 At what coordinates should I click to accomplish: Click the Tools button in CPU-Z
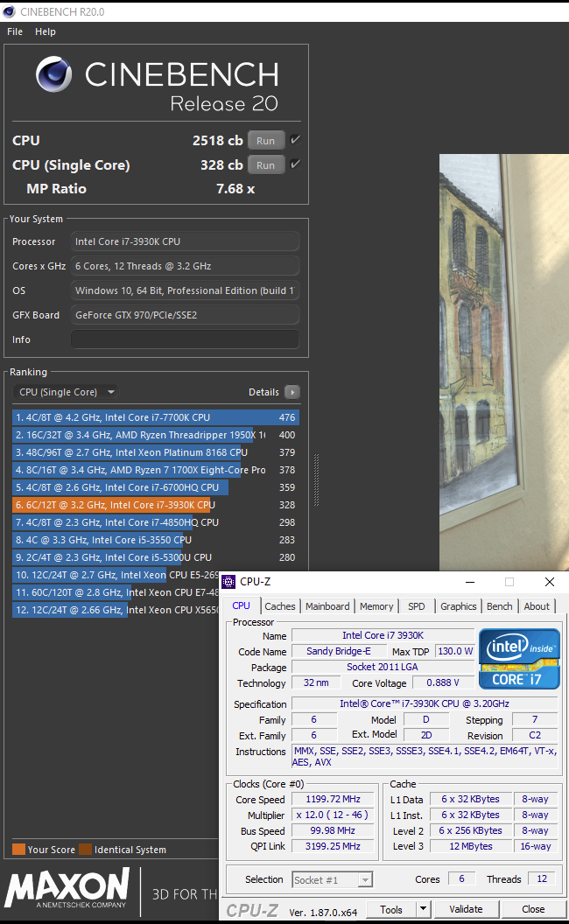coord(391,909)
